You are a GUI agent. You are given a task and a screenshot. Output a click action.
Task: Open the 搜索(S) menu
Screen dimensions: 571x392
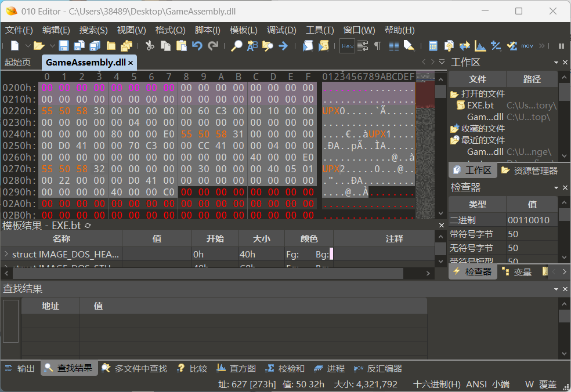[93, 30]
